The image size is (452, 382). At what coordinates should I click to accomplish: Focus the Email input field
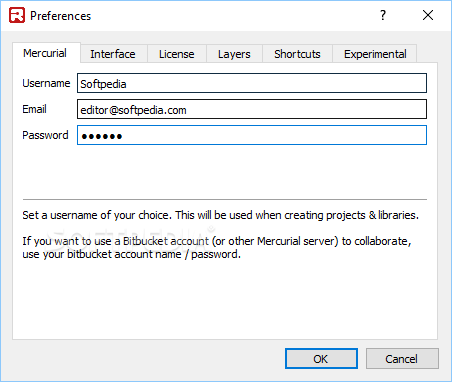pyautogui.click(x=252, y=109)
